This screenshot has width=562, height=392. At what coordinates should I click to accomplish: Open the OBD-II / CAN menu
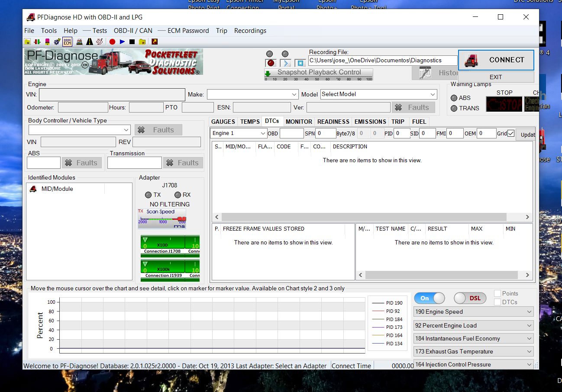coord(133,31)
